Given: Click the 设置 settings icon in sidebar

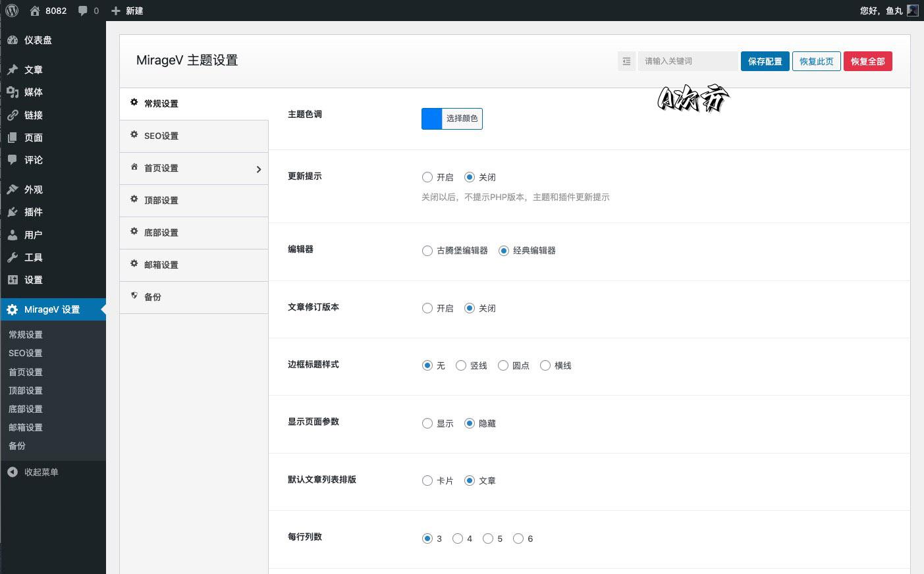Looking at the screenshot, I should pyautogui.click(x=13, y=280).
